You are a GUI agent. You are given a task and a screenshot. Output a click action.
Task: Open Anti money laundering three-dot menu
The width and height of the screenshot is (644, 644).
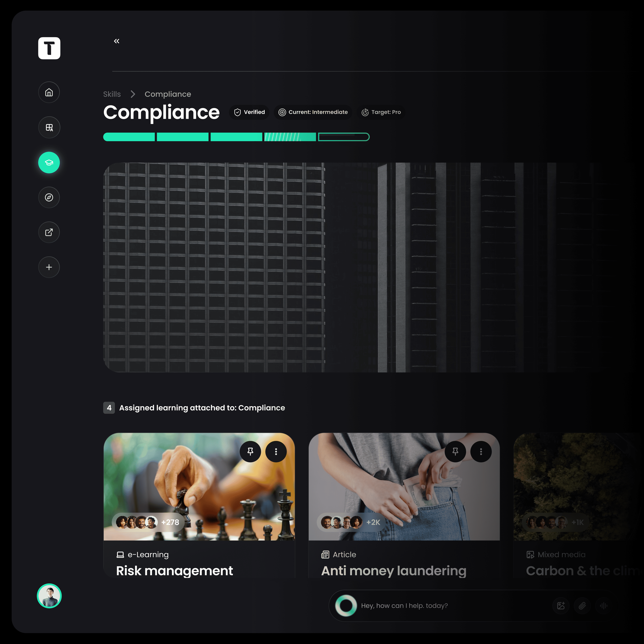481,451
